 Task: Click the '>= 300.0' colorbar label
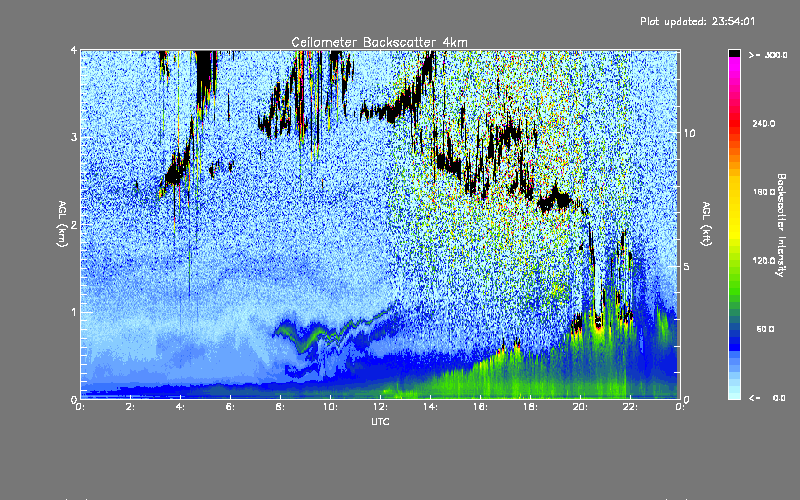(768, 55)
